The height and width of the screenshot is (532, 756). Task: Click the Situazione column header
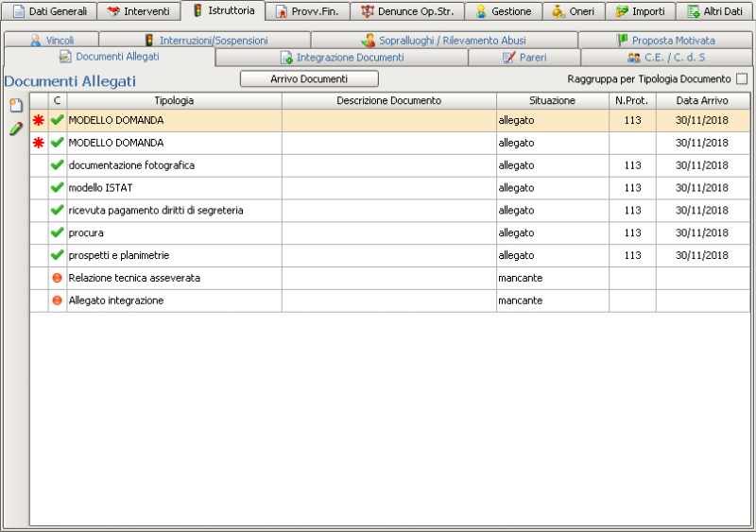[552, 100]
